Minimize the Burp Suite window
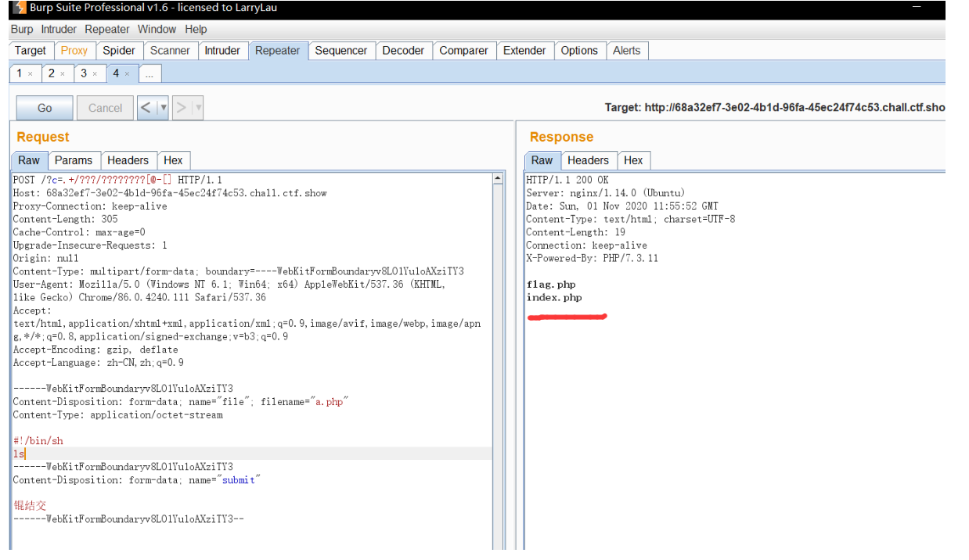 tap(917, 7)
